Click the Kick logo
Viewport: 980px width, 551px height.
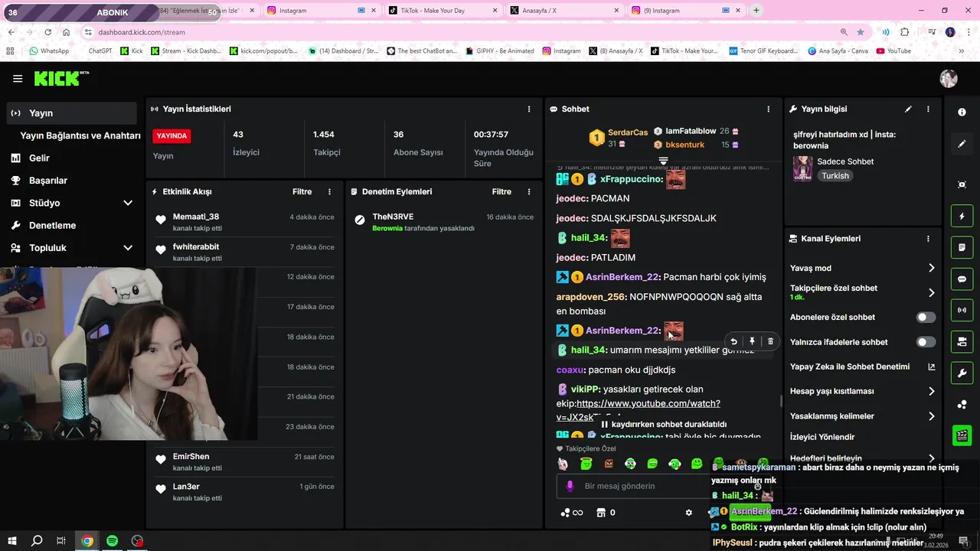[60, 78]
